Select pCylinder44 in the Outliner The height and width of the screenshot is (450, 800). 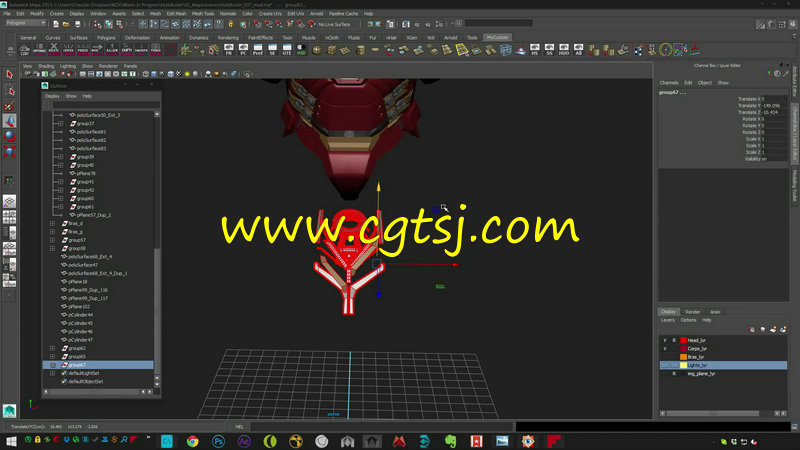coord(80,315)
